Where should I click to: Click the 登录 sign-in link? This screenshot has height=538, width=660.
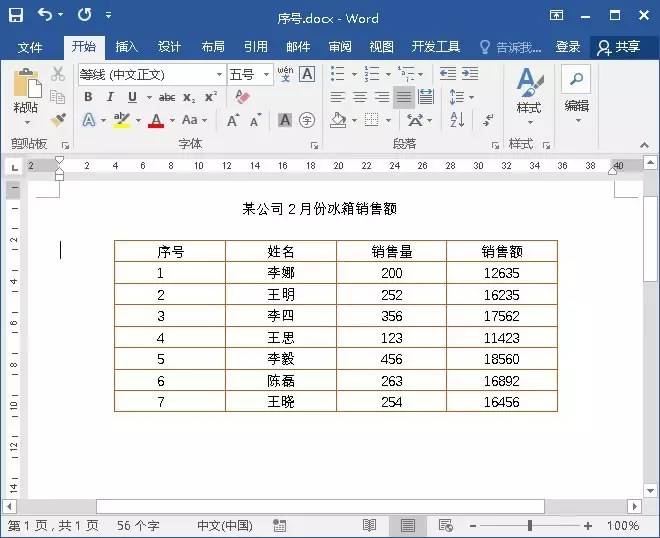point(568,47)
